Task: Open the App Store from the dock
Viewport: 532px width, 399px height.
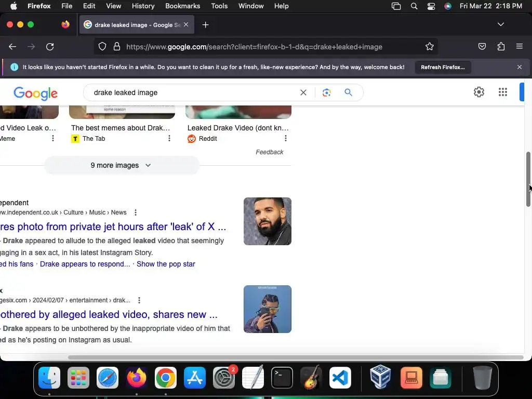Action: point(195,378)
